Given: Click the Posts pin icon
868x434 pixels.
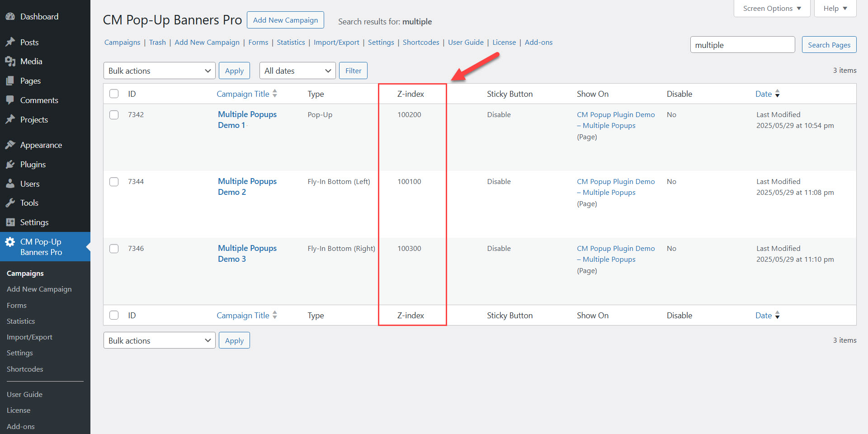Looking at the screenshot, I should point(10,42).
